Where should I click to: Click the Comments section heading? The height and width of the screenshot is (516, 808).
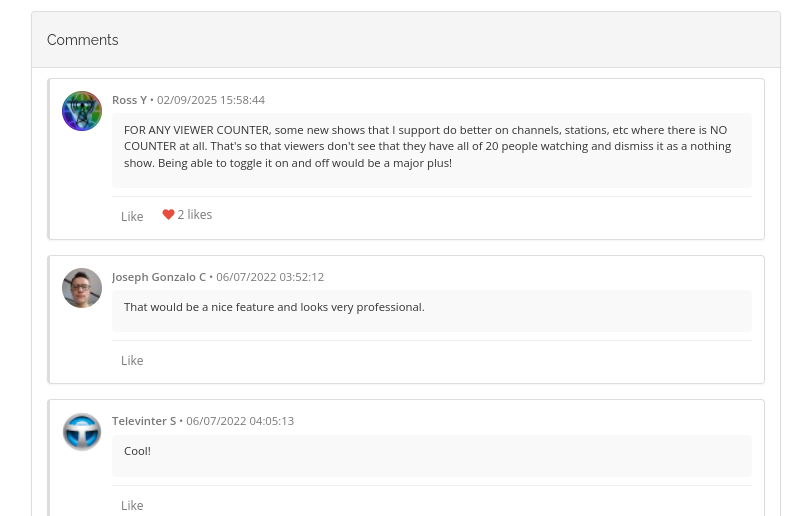click(x=83, y=40)
